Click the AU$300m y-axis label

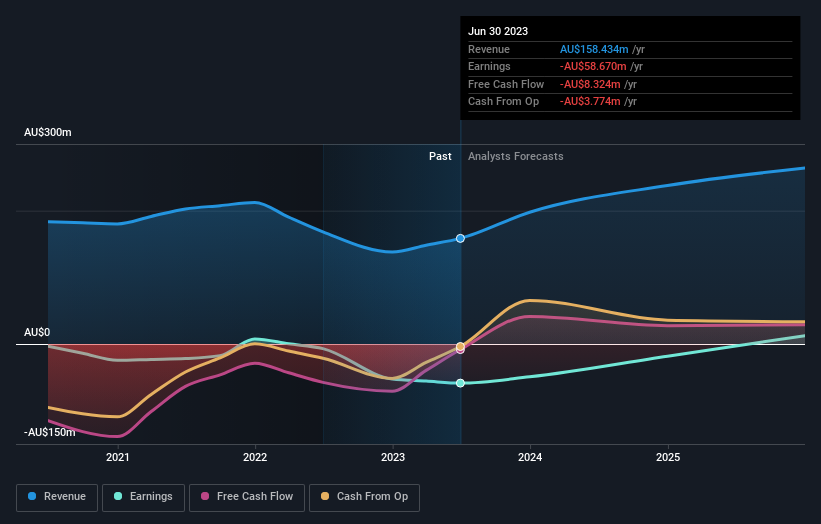pos(48,132)
